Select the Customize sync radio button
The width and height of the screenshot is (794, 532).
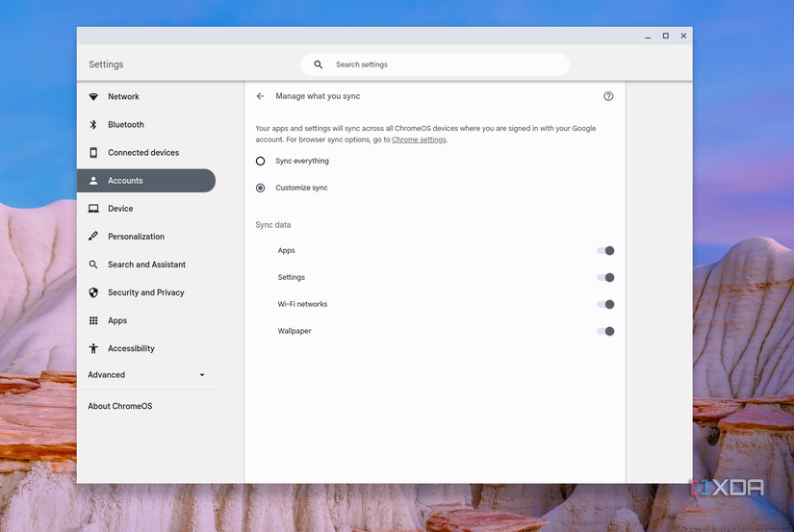point(260,188)
